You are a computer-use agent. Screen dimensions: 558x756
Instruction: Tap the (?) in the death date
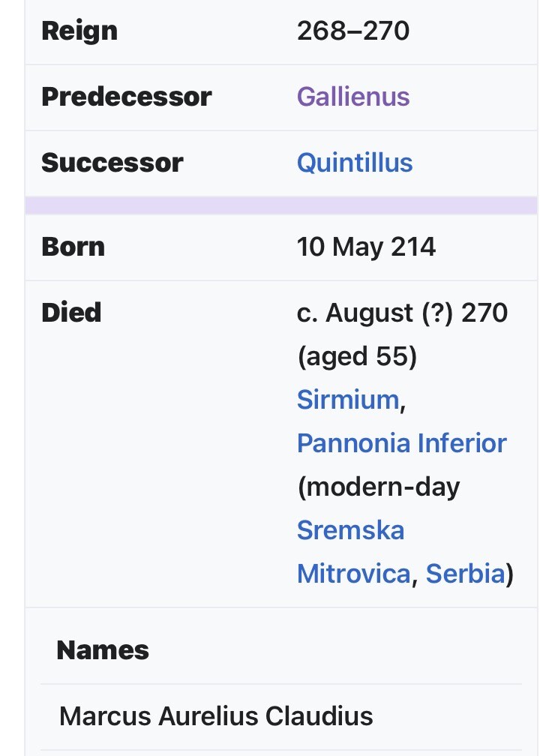(436, 313)
